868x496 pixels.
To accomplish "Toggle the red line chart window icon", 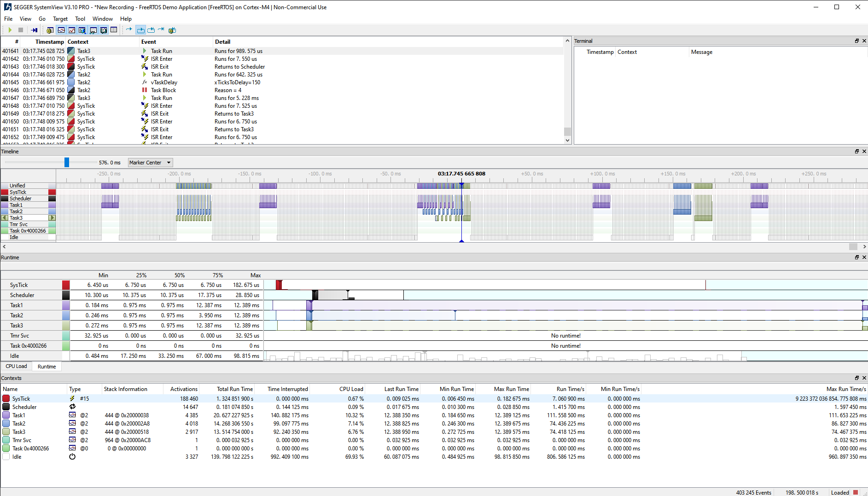I will (x=72, y=30).
